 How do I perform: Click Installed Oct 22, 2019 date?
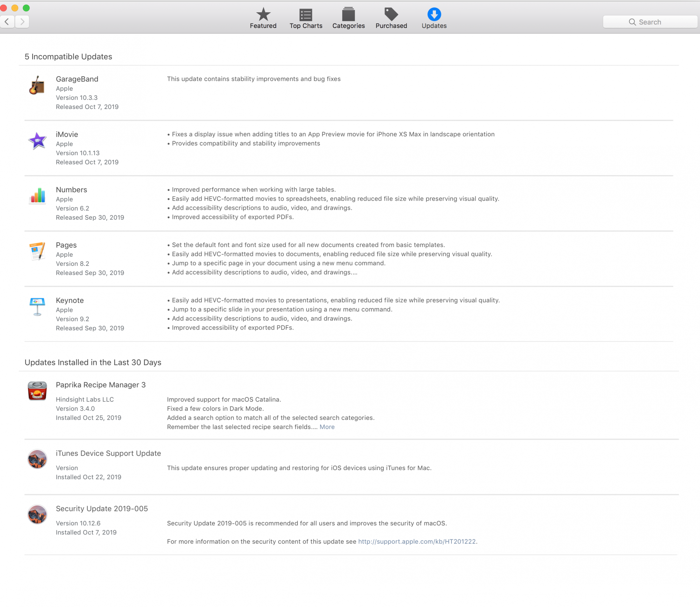click(89, 477)
